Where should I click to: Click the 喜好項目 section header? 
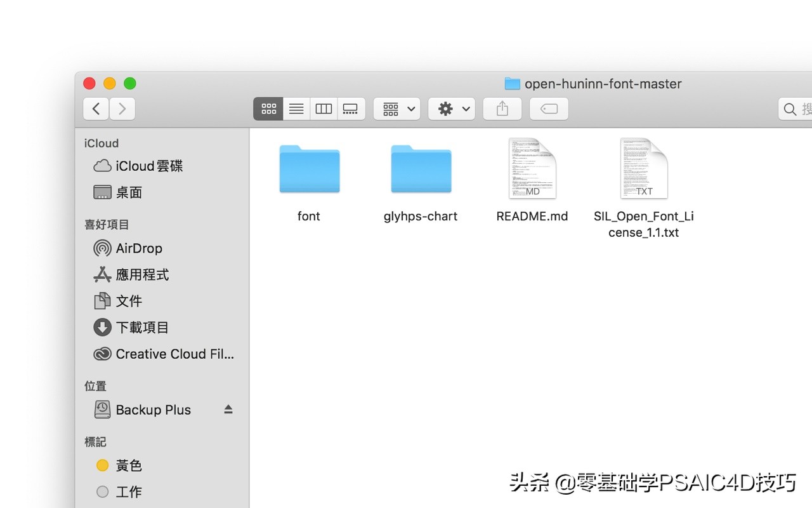[107, 225]
